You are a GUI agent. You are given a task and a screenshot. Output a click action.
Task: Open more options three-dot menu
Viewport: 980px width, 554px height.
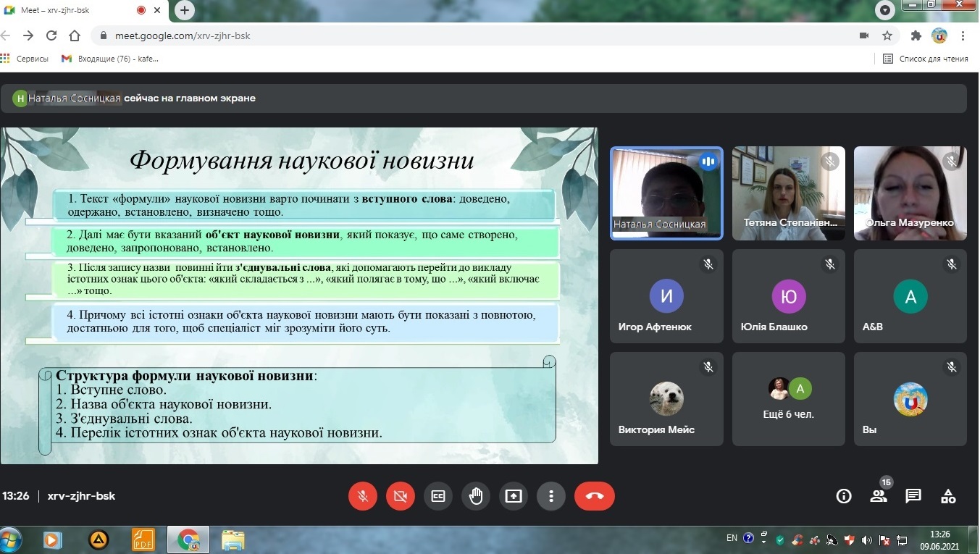click(551, 496)
